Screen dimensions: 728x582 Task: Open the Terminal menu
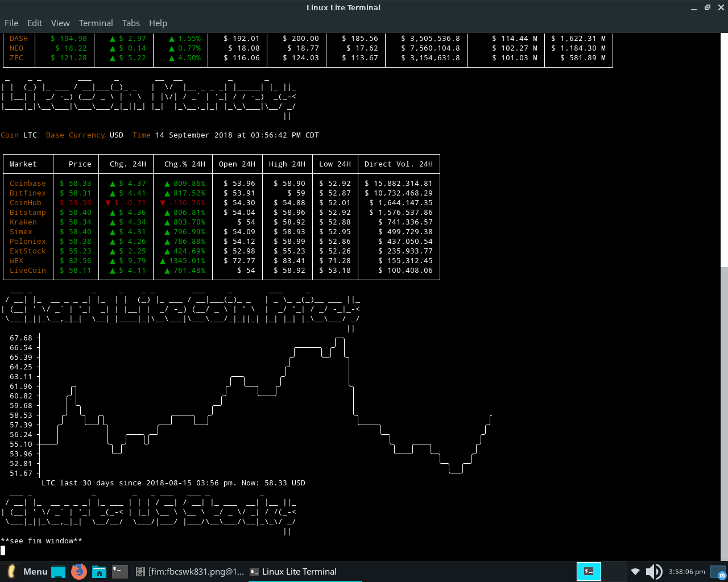(96, 23)
